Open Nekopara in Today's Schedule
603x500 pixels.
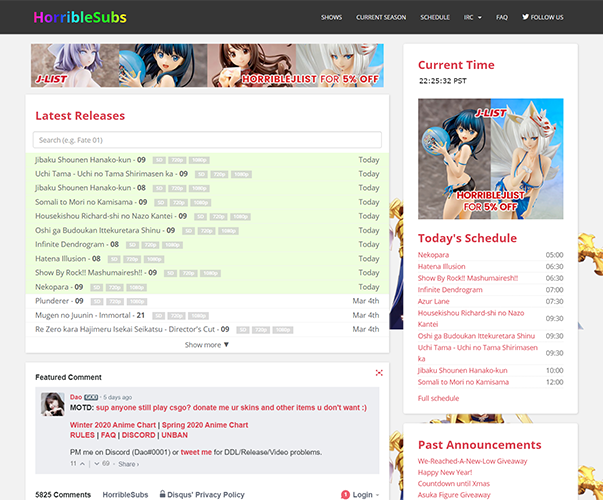pos(433,255)
